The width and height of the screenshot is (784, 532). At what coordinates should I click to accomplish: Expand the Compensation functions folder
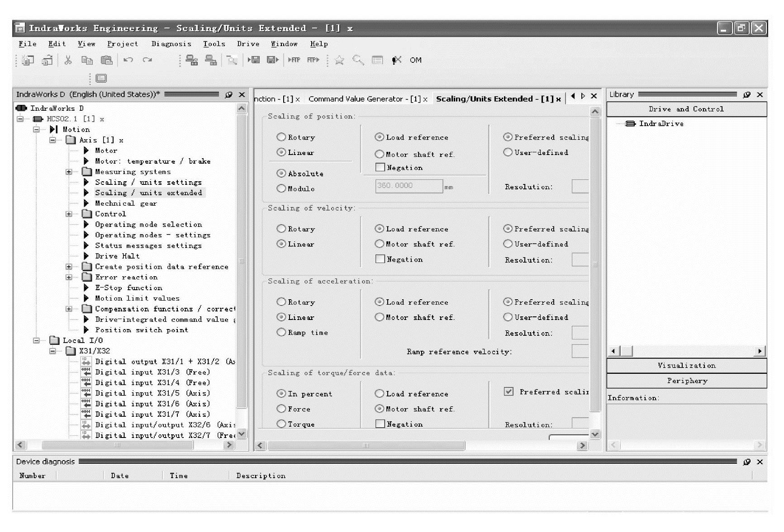pos(69,309)
